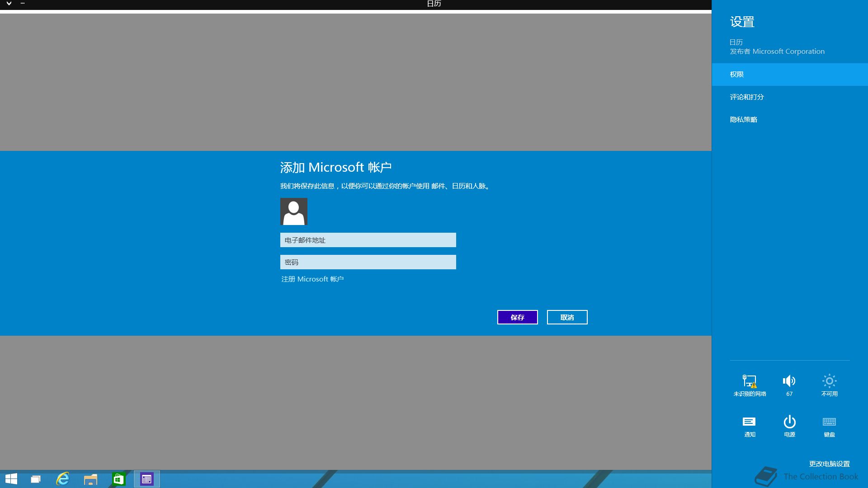Open the 通知 notifications icon
Viewport: 868px width, 488px height.
tap(750, 427)
